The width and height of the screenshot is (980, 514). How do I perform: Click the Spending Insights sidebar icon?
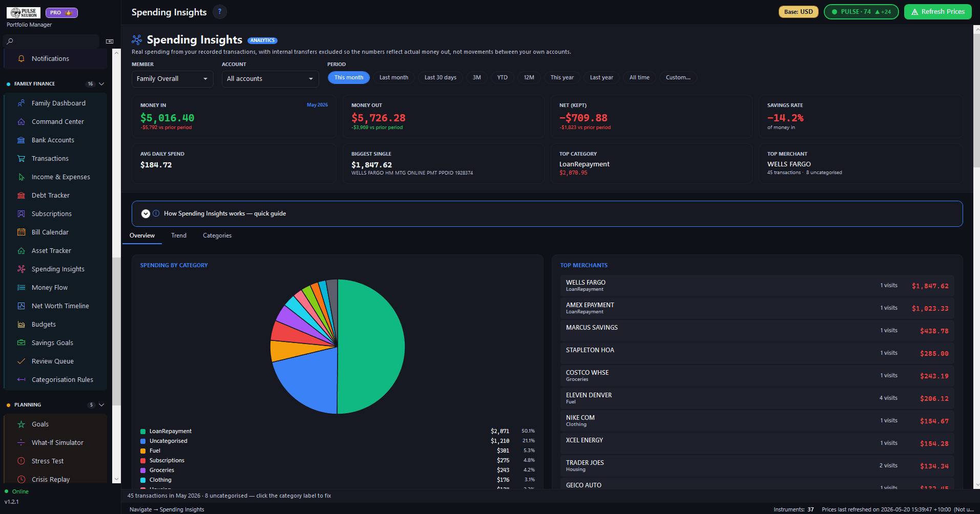point(21,269)
